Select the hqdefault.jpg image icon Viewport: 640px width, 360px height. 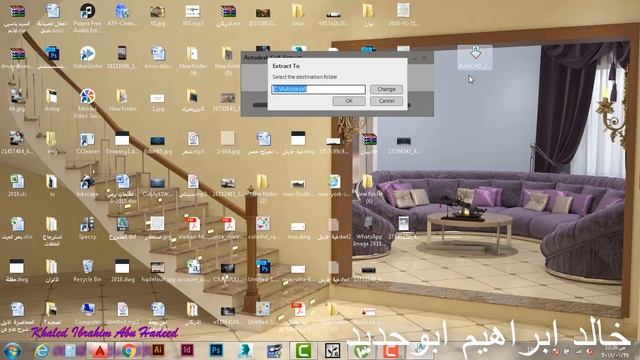(x=158, y=271)
